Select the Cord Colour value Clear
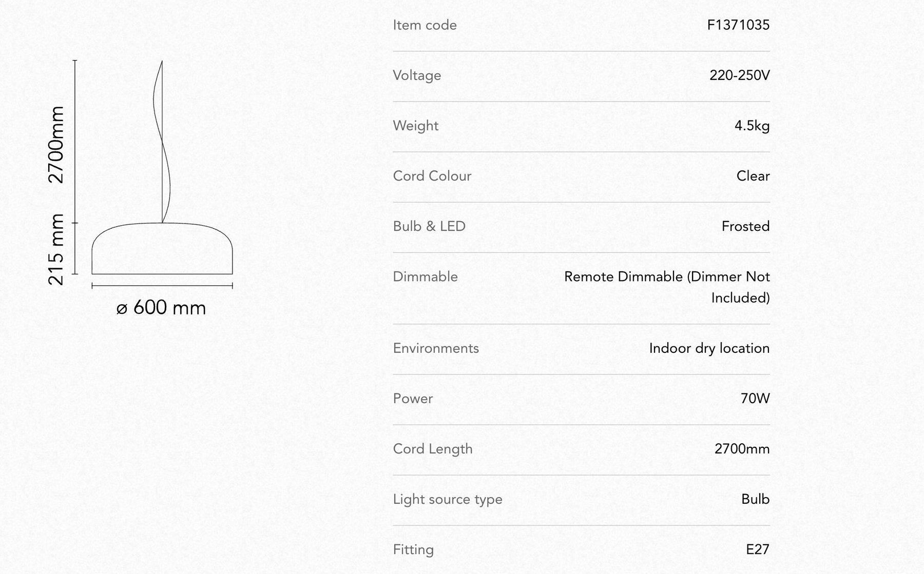The image size is (924, 574). (x=753, y=176)
